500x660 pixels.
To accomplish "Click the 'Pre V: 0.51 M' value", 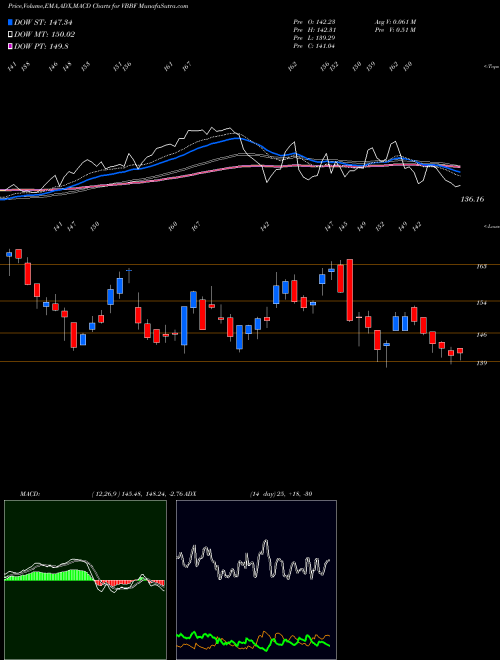I will (395, 30).
